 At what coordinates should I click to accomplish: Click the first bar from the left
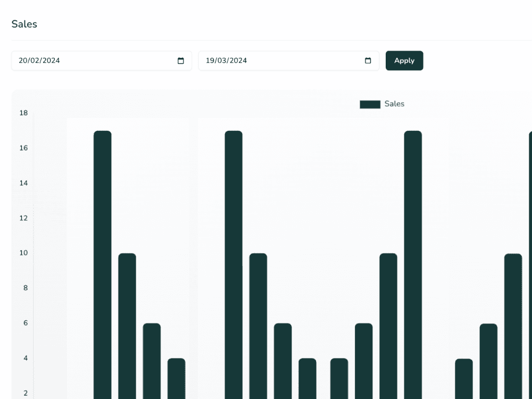point(103,266)
